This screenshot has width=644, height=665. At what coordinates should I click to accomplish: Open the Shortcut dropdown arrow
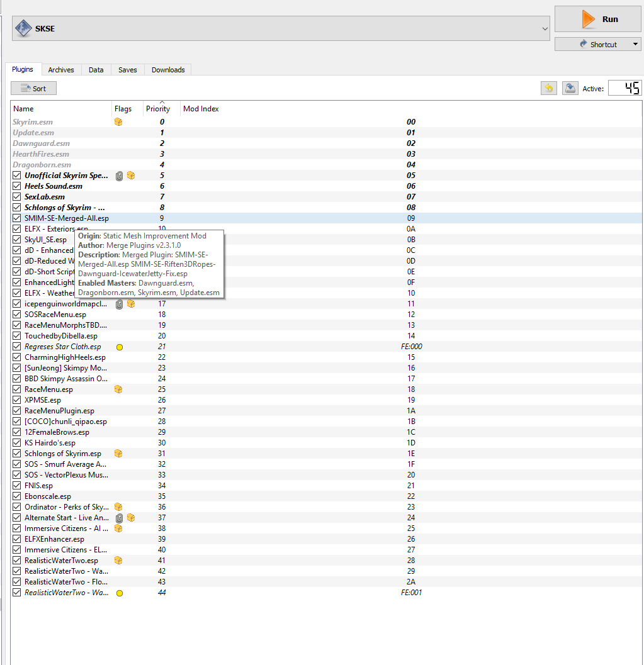[635, 44]
